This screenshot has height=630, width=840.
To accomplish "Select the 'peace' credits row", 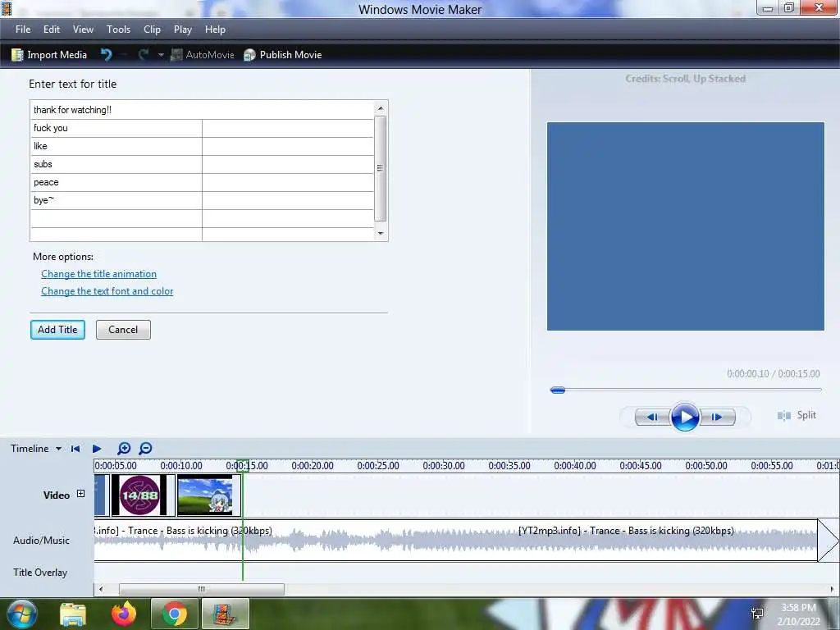I will click(x=116, y=183).
